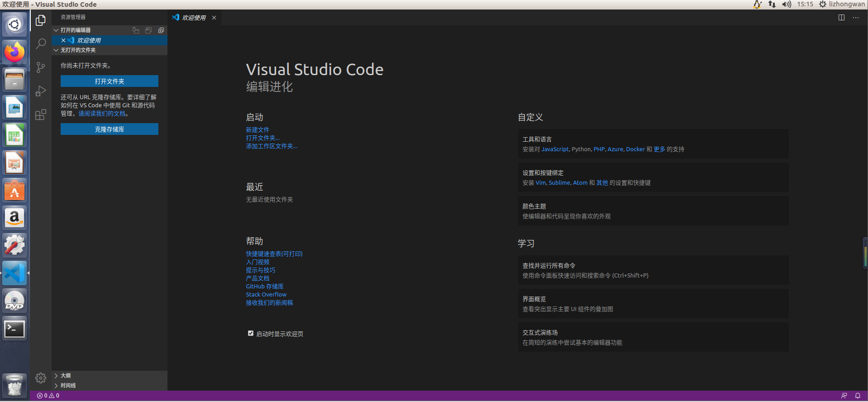Open the 交互式演练场 card
This screenshot has height=402, width=868.
pyautogui.click(x=653, y=337)
